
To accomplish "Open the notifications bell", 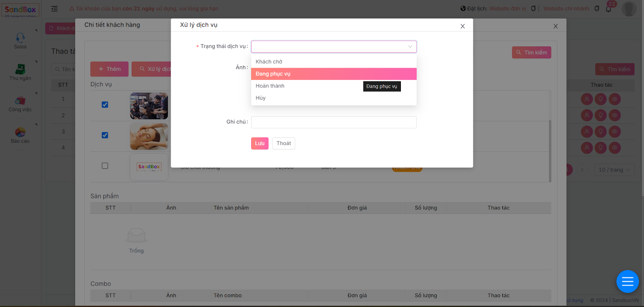I will tap(608, 9).
